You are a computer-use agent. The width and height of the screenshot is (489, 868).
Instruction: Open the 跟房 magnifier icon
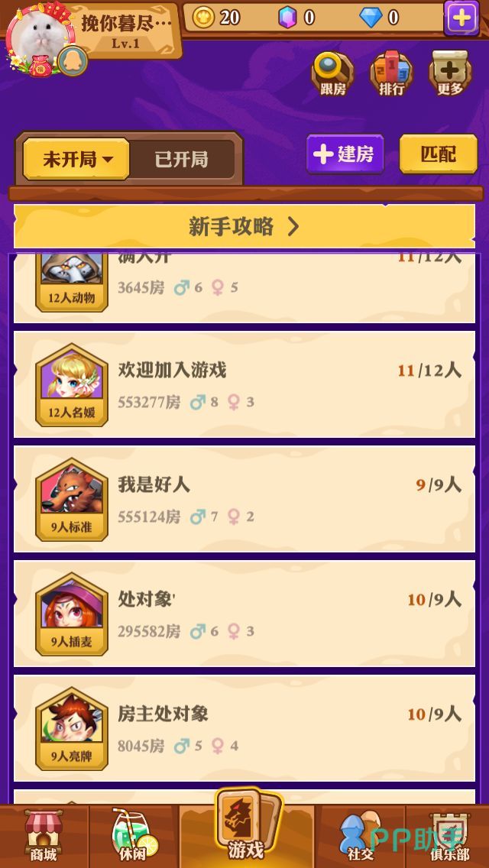tap(332, 73)
